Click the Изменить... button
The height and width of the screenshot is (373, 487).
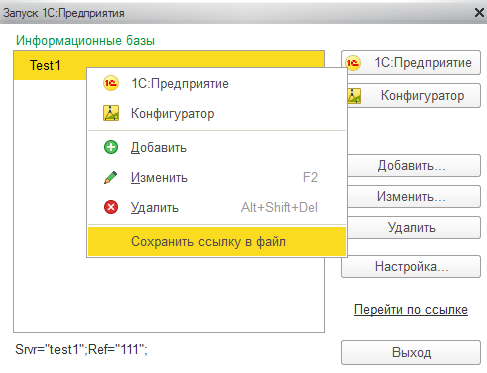point(414,196)
